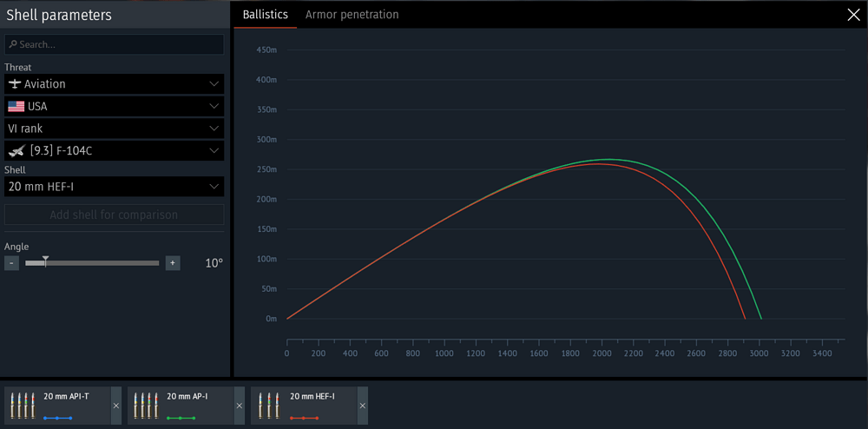The height and width of the screenshot is (429, 868).
Task: Select the Ballistics tab
Action: pyautogui.click(x=265, y=15)
